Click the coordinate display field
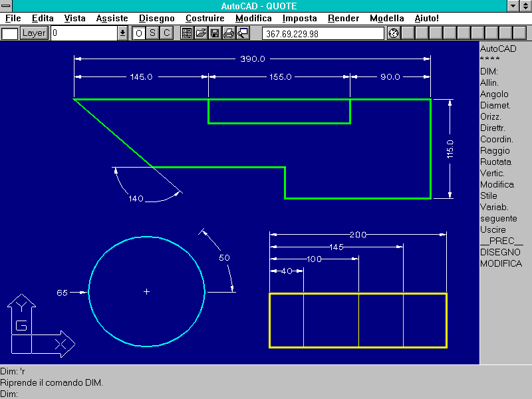Image resolution: width=532 pixels, height=399 pixels. pyautogui.click(x=323, y=33)
